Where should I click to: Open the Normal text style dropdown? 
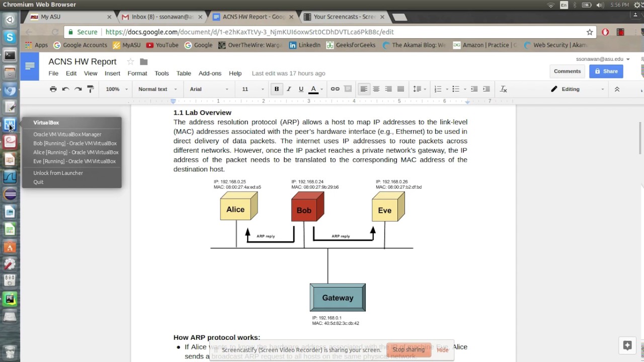pyautogui.click(x=157, y=89)
